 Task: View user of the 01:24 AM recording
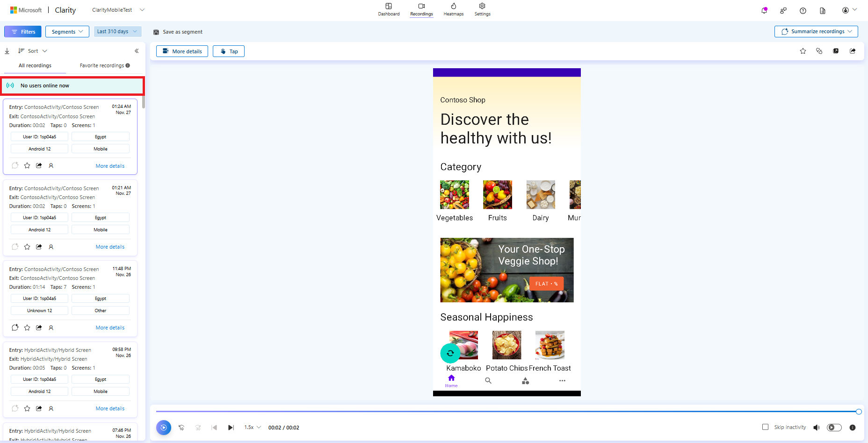(x=51, y=165)
